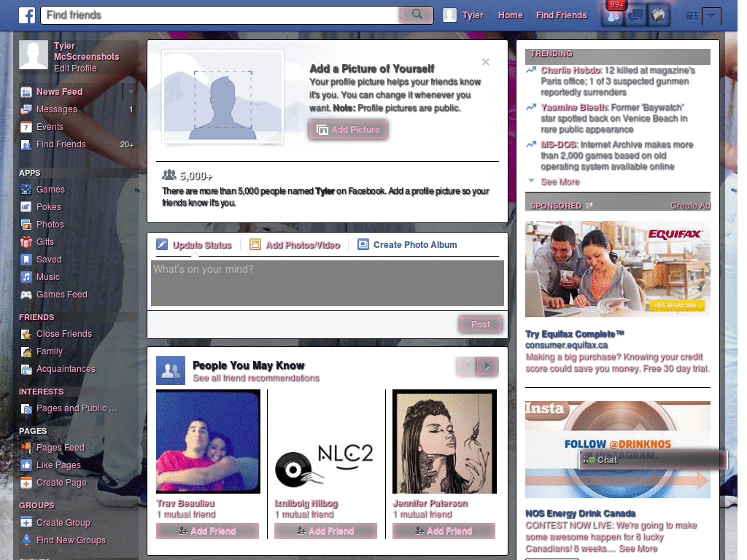Open the account menu dropdown arrow
Screen dimensions: 747x560
pos(711,16)
